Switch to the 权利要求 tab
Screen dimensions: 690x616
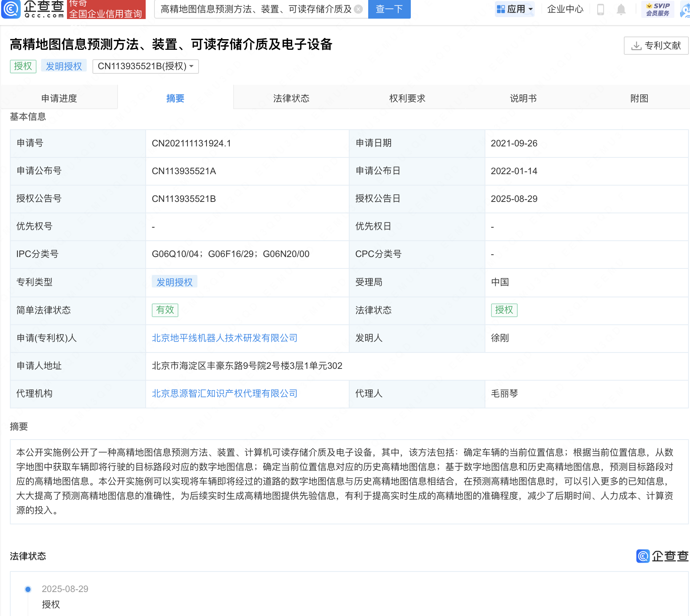[407, 98]
